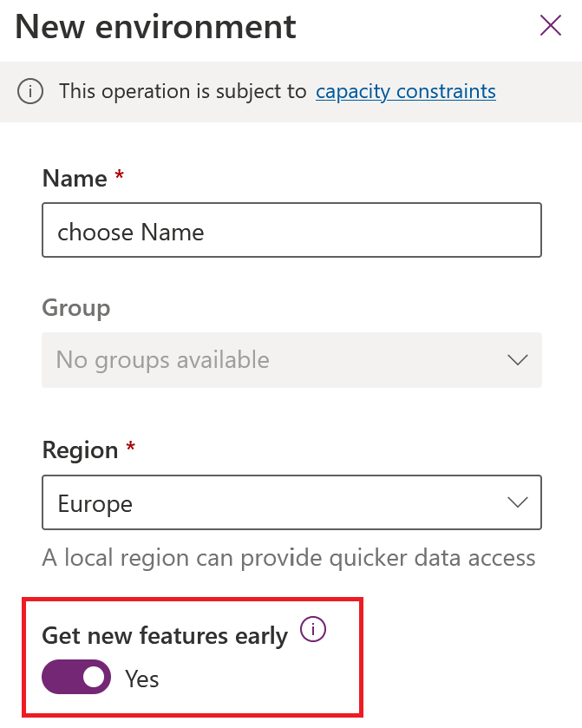Disable the Get new features early switch
582x728 pixels.
click(76, 678)
